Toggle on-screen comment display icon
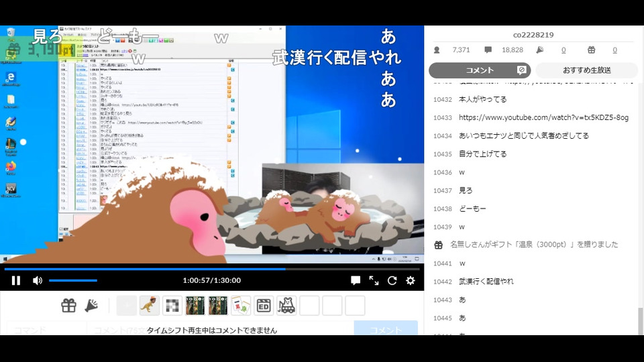 coord(356,280)
